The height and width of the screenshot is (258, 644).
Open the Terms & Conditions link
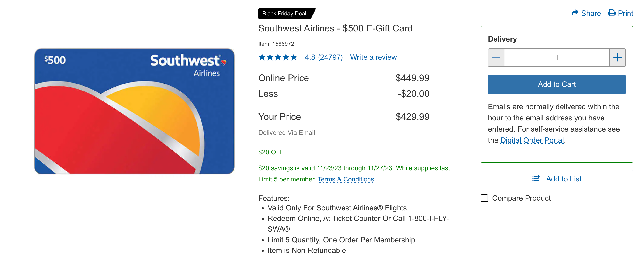[346, 179]
